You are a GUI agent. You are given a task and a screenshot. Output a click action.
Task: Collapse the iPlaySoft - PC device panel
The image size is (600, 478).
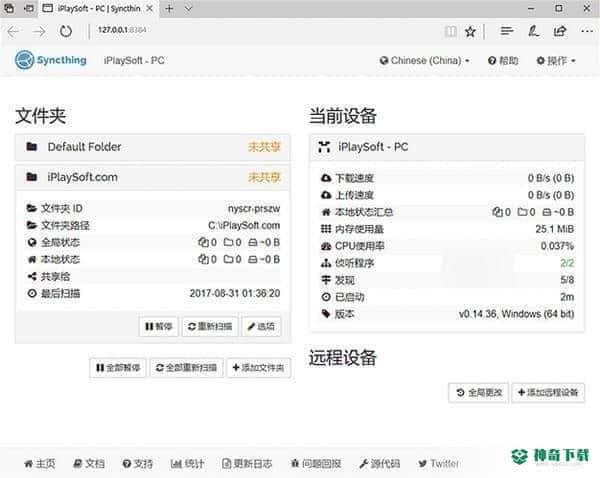pos(447,147)
